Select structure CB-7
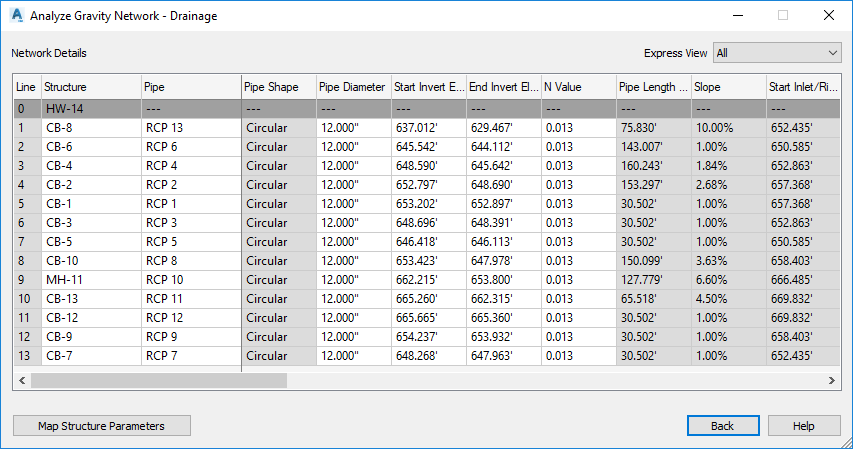This screenshot has width=853, height=449. (x=91, y=356)
